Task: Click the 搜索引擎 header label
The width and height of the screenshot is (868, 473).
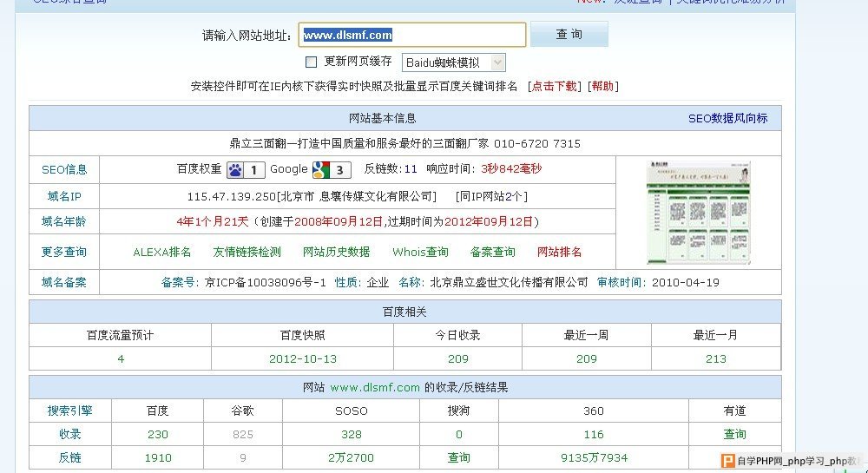Action: point(69,411)
